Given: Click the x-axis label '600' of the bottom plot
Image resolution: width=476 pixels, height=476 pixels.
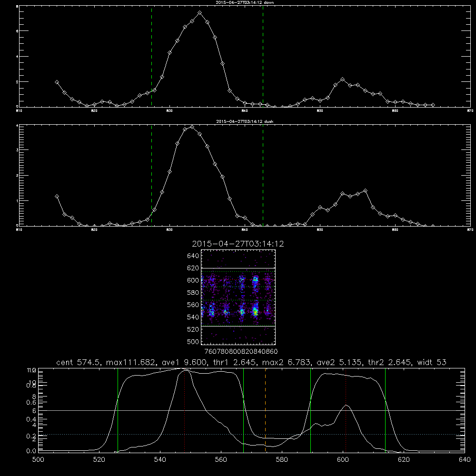Looking at the screenshot, I should click(x=343, y=460).
